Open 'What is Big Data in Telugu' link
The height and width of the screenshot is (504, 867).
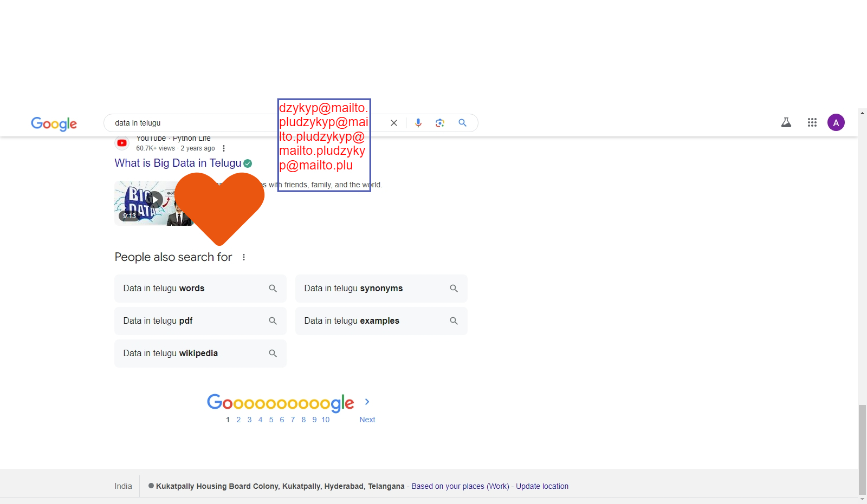tap(178, 163)
